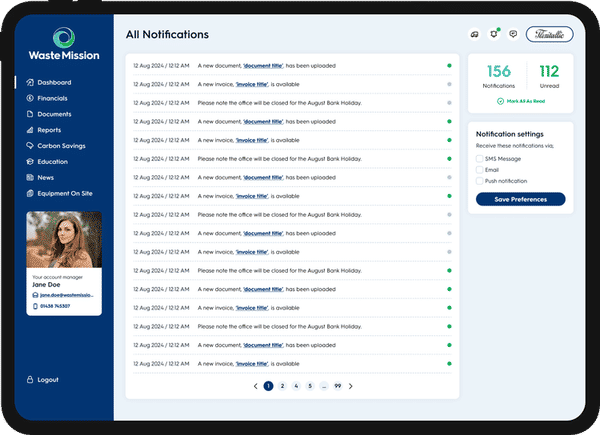This screenshot has width=600, height=435.
Task: Go to page 4
Action: click(x=296, y=386)
